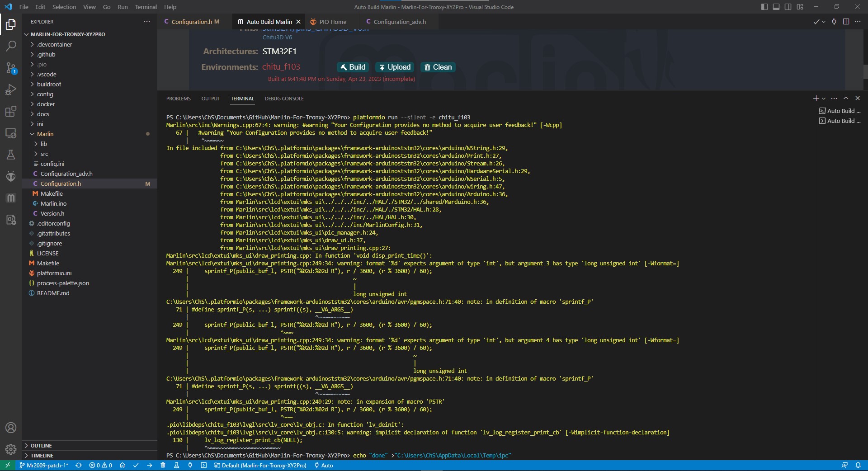Switch to the PIO Home tab
The image size is (868, 471).
pos(333,21)
